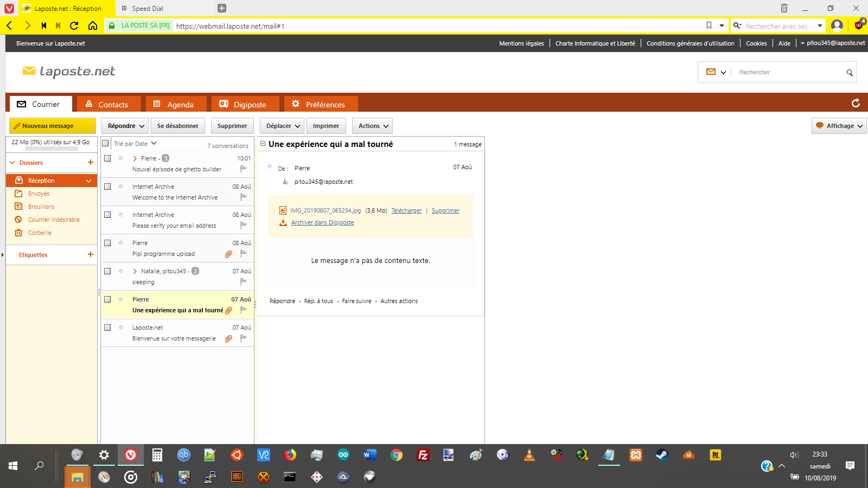Switch to the Contacts tab
The width and height of the screenshot is (868, 488).
click(x=108, y=104)
